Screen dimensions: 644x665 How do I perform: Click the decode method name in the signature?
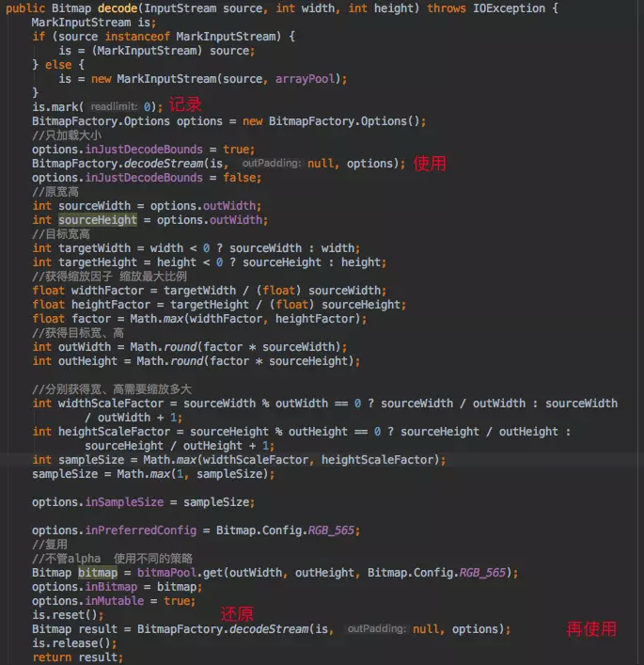(118, 8)
